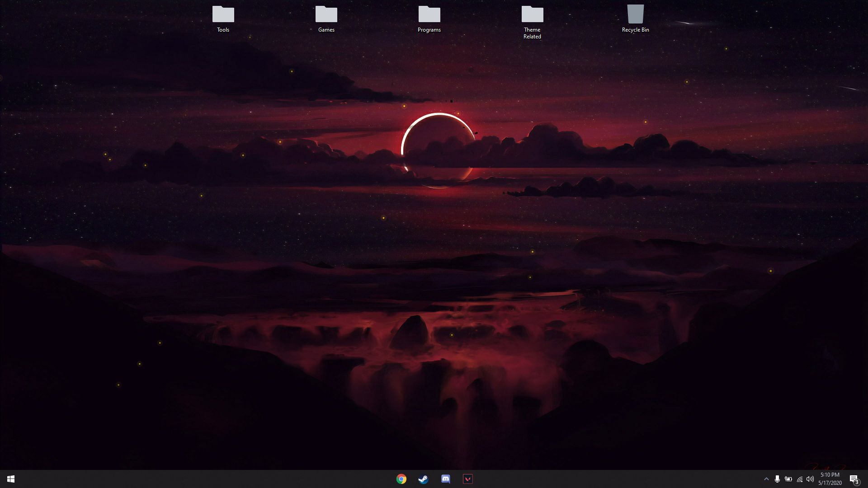Viewport: 868px width, 488px height.
Task: Click the notification badge showing 3
Action: coord(857,482)
